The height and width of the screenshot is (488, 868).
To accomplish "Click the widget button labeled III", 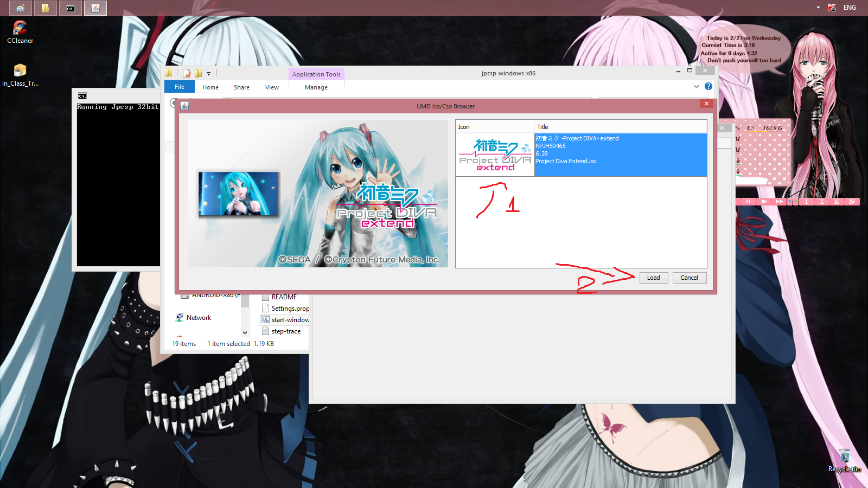I will click(x=837, y=202).
